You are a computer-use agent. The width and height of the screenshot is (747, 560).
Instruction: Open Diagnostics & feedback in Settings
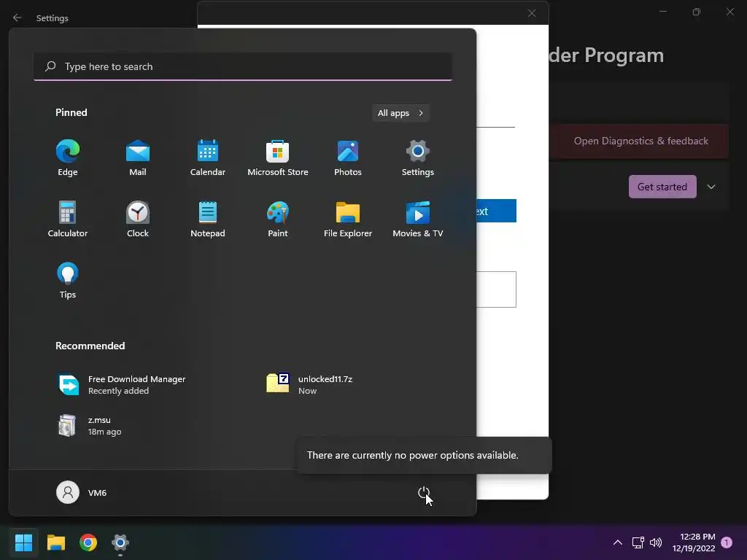640,141
